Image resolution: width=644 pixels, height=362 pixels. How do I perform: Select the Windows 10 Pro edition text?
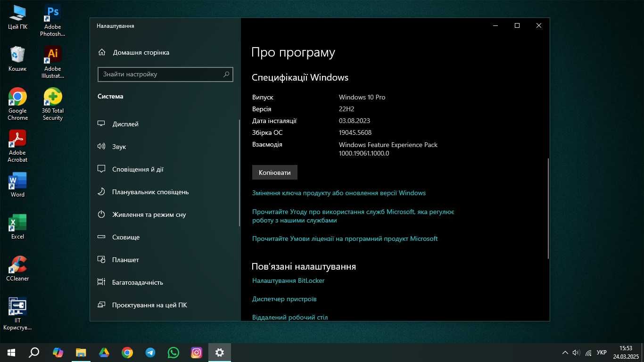(362, 97)
